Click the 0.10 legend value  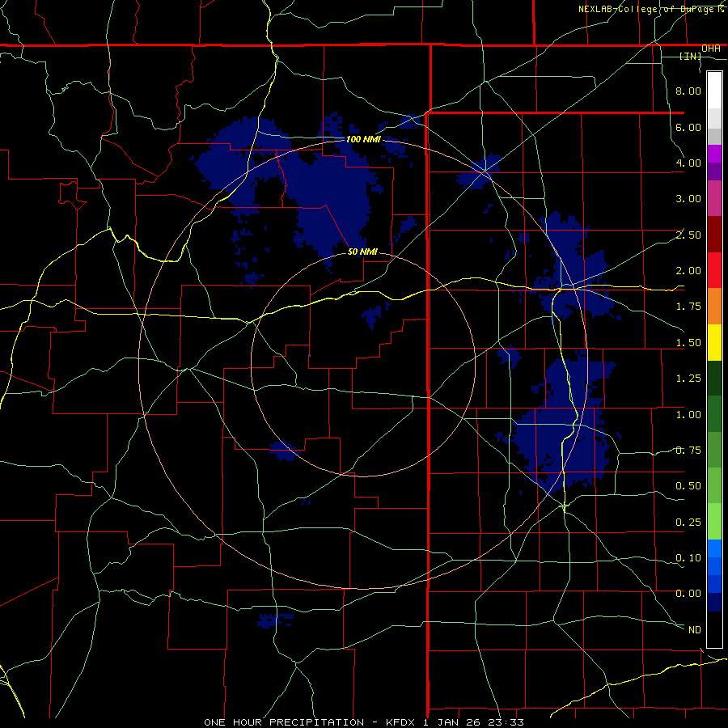click(688, 558)
